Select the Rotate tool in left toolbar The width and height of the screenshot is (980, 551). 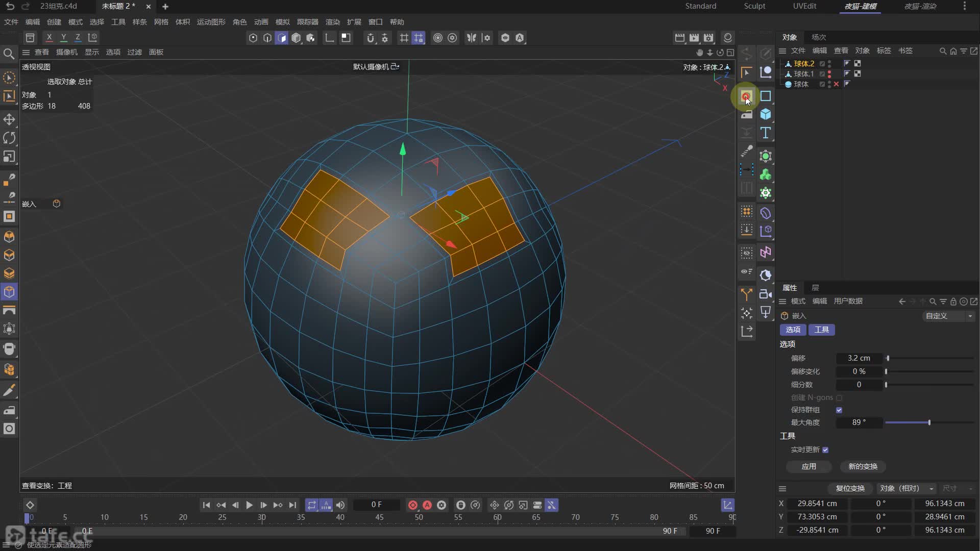click(9, 138)
